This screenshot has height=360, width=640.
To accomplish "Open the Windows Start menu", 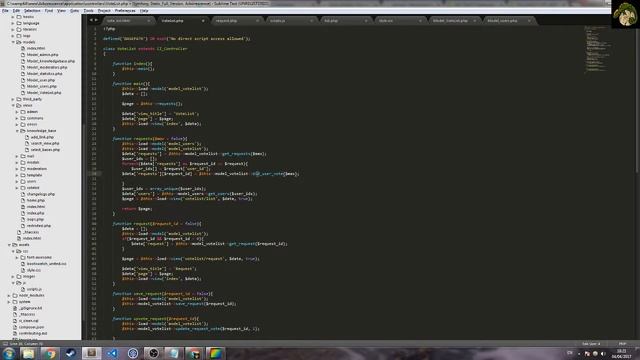I will coord(9,353).
